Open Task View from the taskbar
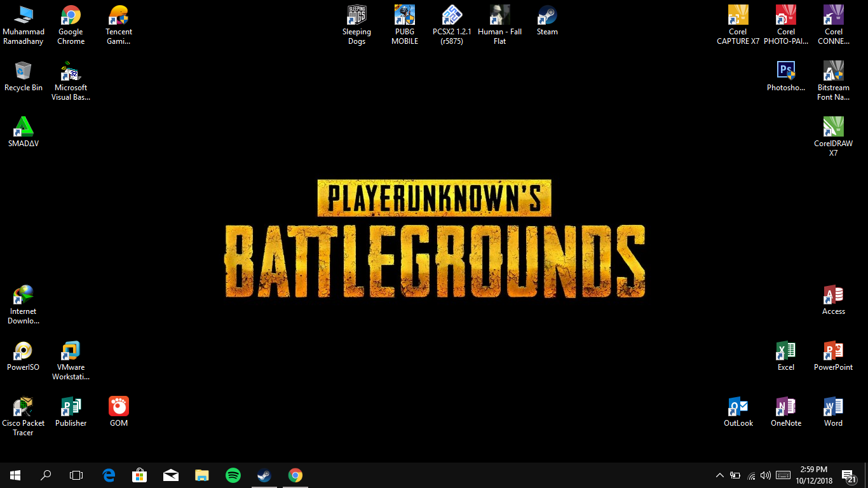Screen dimensions: 868x488 point(76,475)
